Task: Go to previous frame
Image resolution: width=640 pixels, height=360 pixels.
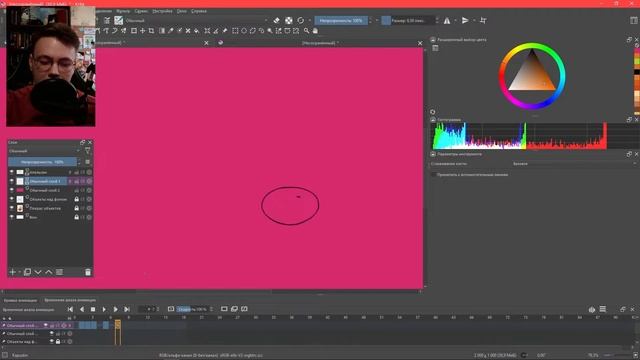Action: (x=82, y=309)
